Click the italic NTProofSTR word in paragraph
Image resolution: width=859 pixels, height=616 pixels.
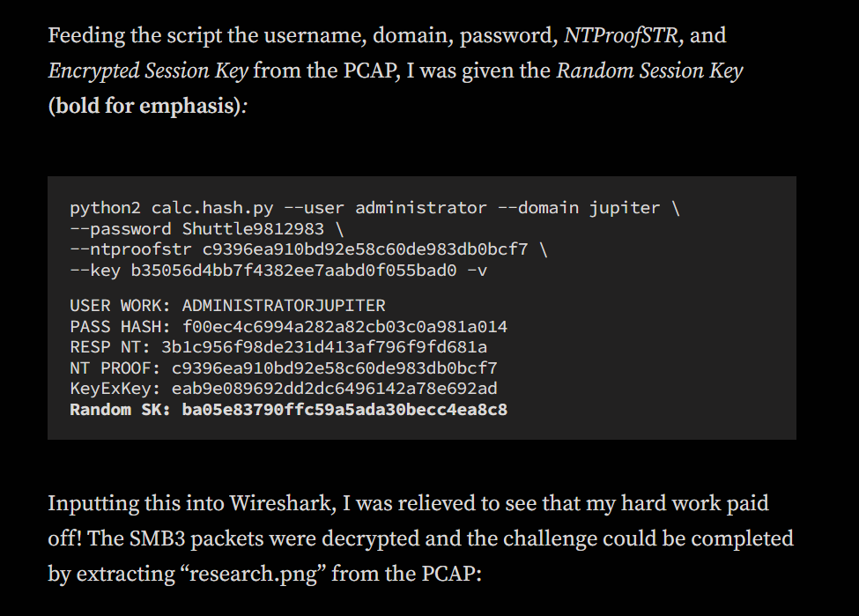[623, 36]
